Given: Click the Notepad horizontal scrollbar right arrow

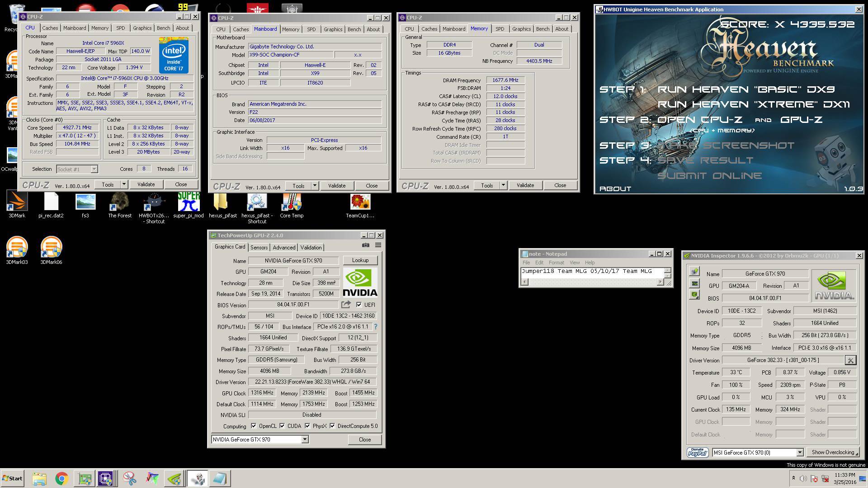Looking at the screenshot, I should point(660,282).
